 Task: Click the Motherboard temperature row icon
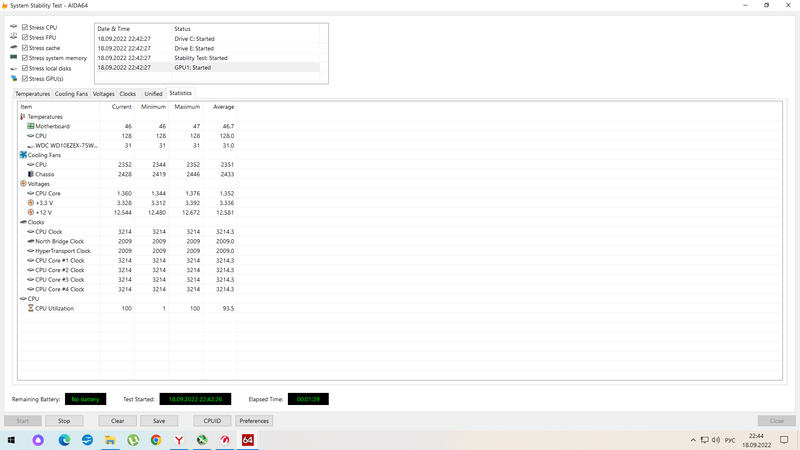click(31, 126)
